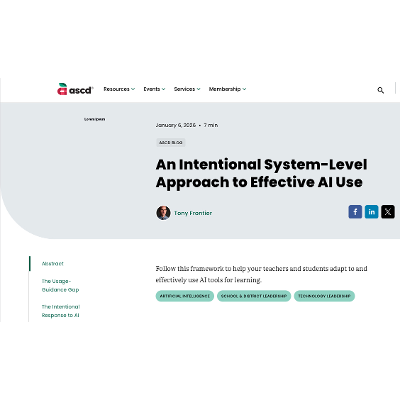Expand the Resources dropdown menu
The image size is (400, 400).
coord(119,89)
